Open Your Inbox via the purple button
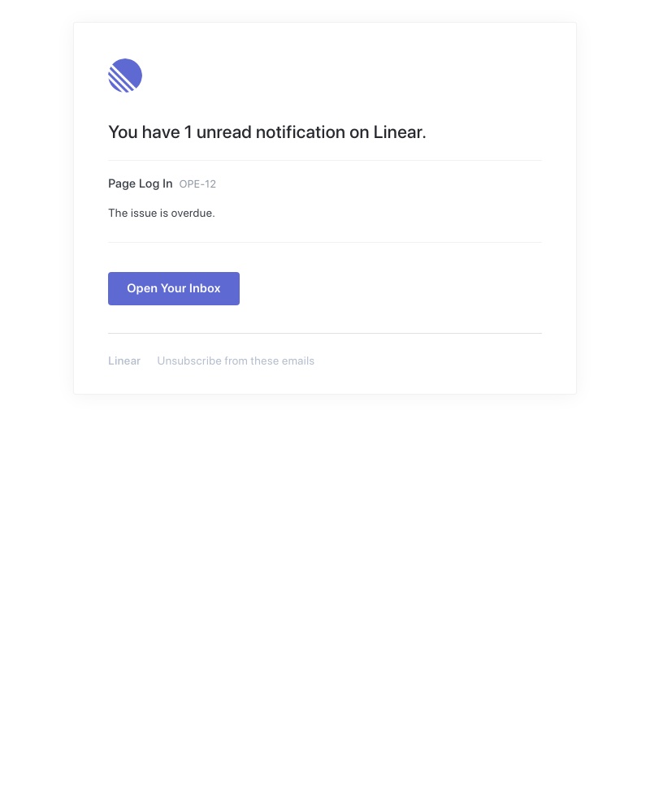This screenshot has width=650, height=812. 173,288
